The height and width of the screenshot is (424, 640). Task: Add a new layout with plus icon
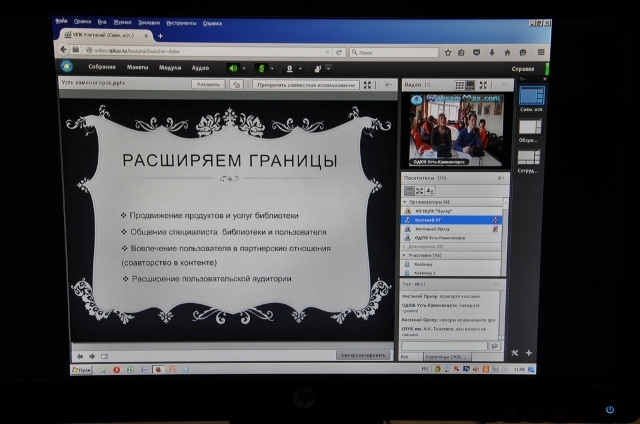529,353
